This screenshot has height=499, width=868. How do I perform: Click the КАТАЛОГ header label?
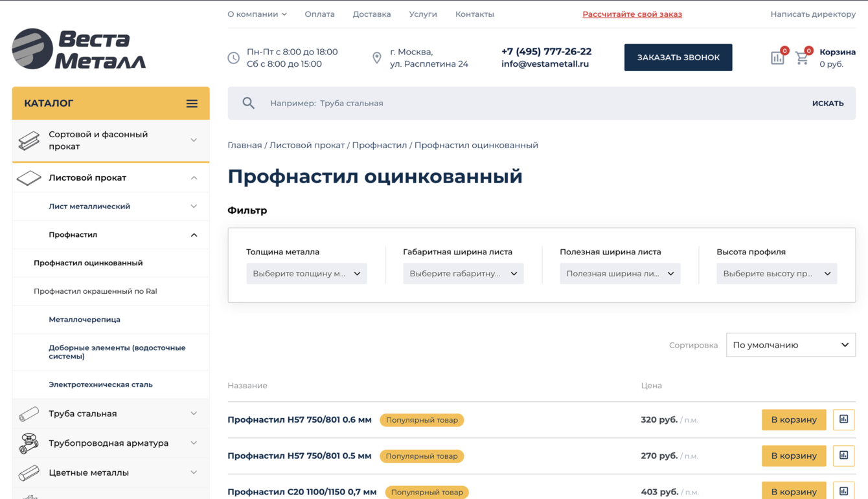pos(49,104)
